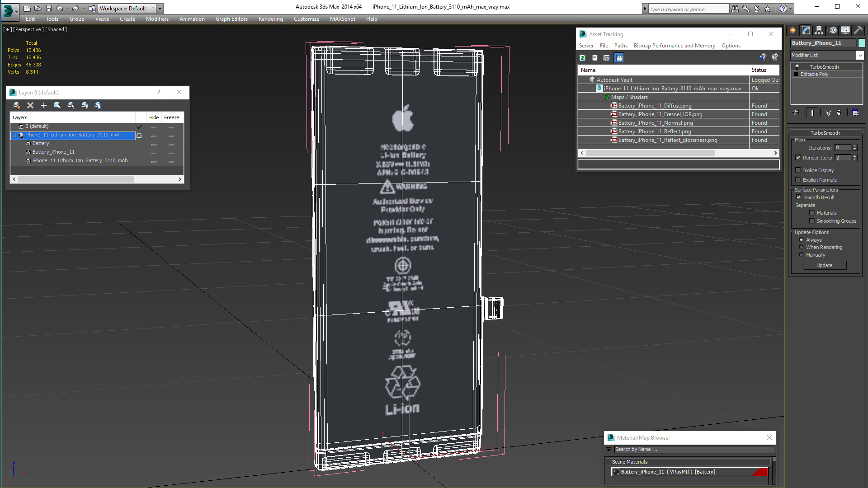Click the Open File icon in quick access toolbar
Image resolution: width=868 pixels, height=488 pixels.
click(x=38, y=8)
